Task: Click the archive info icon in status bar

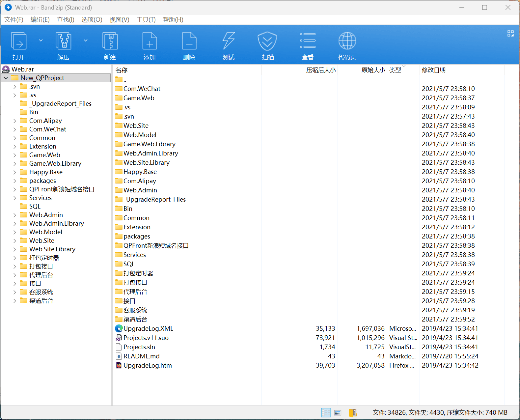Action: (x=353, y=413)
